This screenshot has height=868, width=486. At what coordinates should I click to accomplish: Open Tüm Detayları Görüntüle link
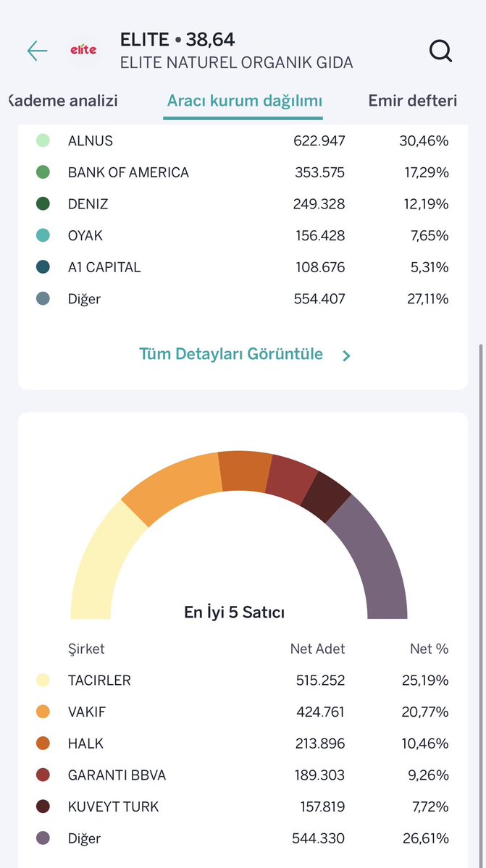(x=231, y=354)
